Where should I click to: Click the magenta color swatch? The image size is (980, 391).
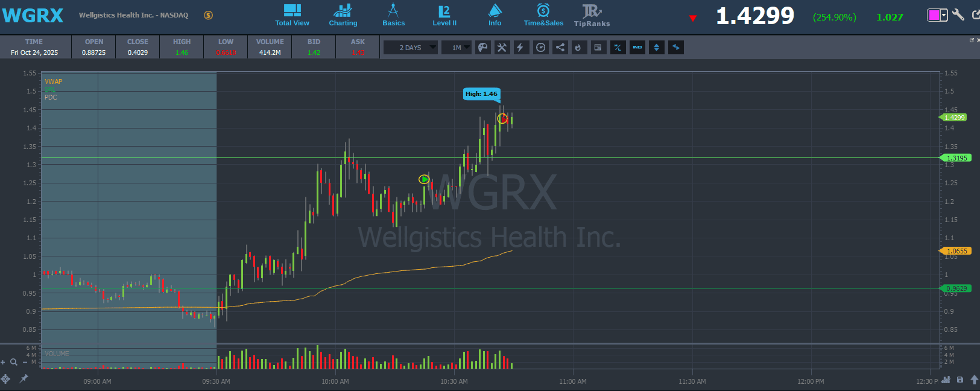(x=934, y=15)
